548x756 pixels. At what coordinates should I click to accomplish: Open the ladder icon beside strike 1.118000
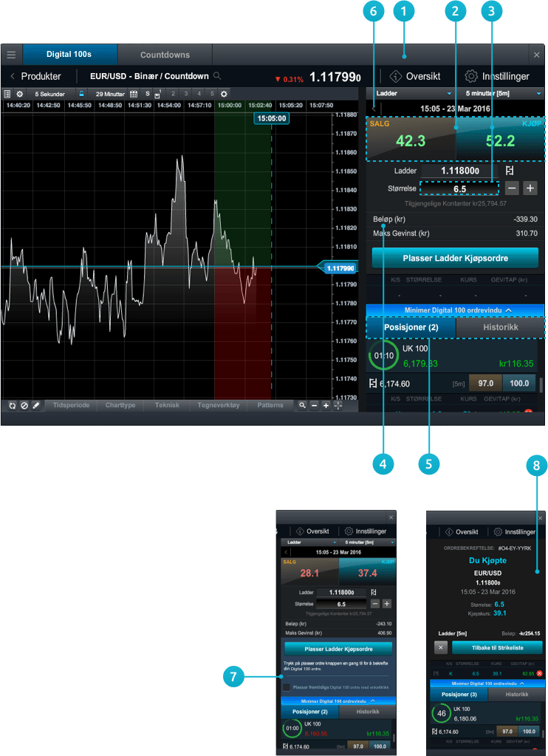(x=510, y=170)
